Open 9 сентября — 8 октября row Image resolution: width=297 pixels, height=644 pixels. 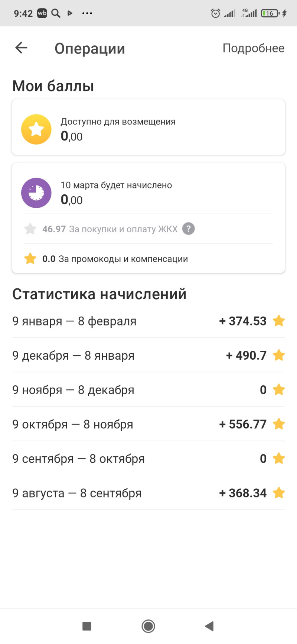[78, 459]
